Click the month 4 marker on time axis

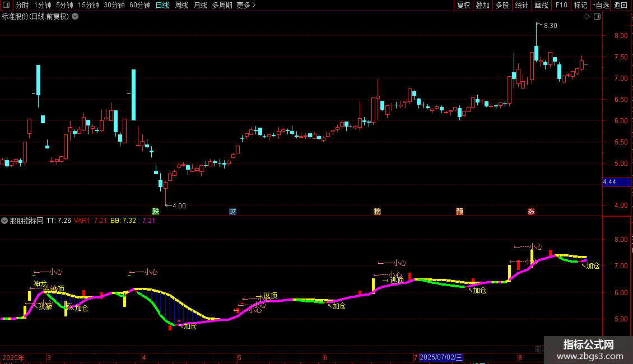(144, 357)
